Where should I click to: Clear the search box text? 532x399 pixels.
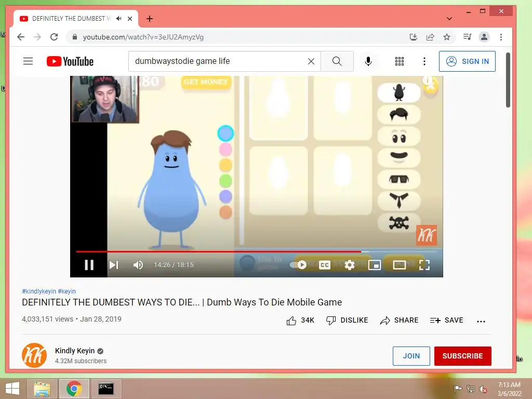(311, 61)
